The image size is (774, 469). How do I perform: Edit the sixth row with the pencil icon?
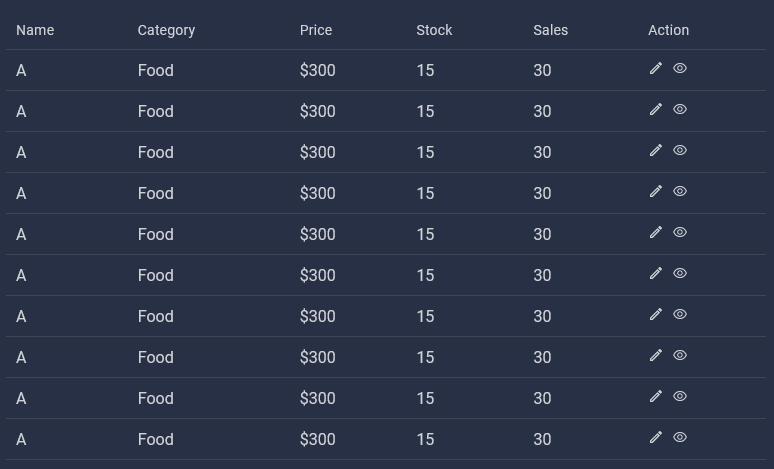[656, 273]
